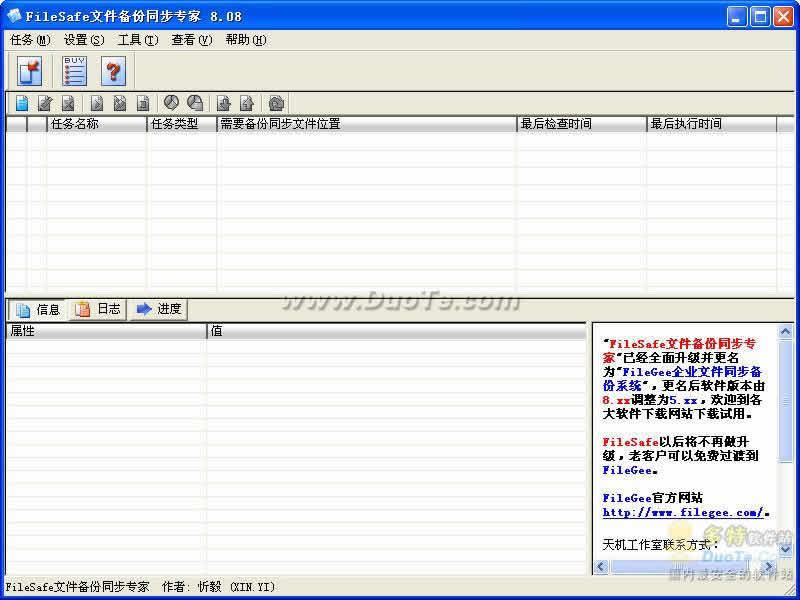Close the FileSafe window
This screenshot has width=800, height=600.
coord(783,16)
